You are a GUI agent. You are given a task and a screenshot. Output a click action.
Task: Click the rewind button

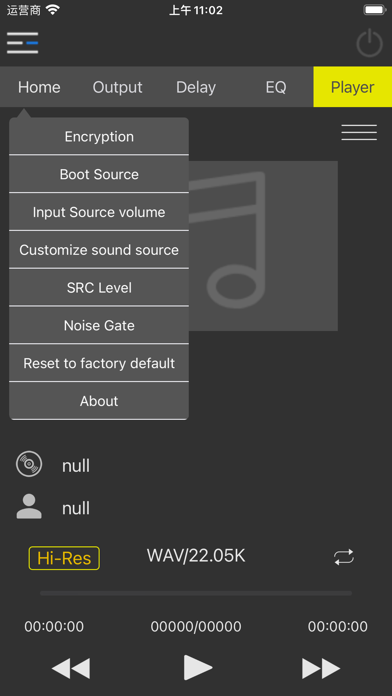71,668
